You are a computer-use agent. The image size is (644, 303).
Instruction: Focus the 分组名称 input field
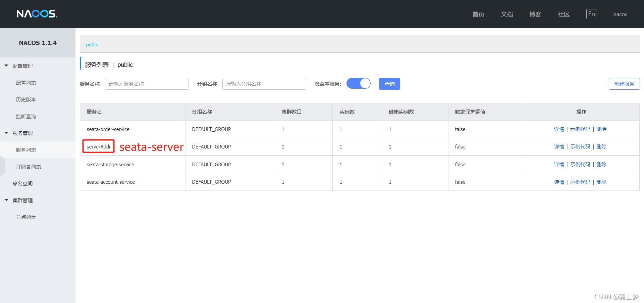pyautogui.click(x=264, y=84)
